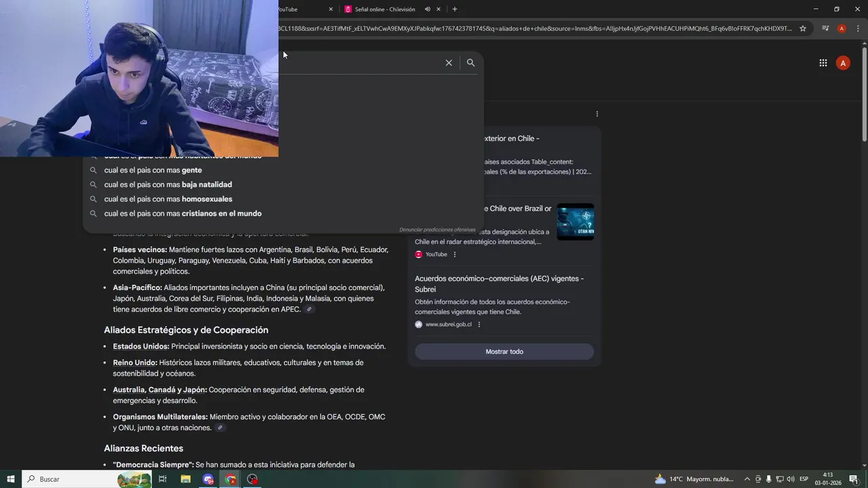
Task: Choose suggestion 'cual es el pais con mas gente'
Action: [x=283, y=170]
